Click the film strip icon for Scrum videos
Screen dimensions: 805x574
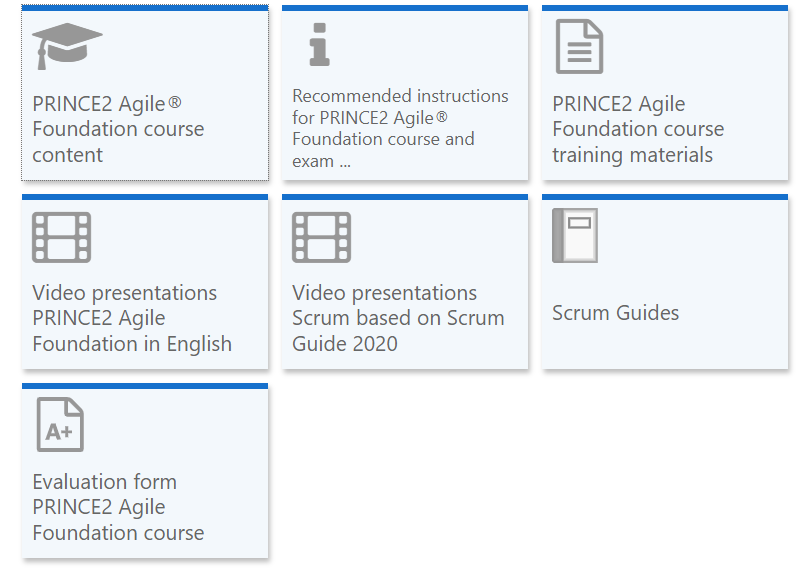pyautogui.click(x=321, y=237)
